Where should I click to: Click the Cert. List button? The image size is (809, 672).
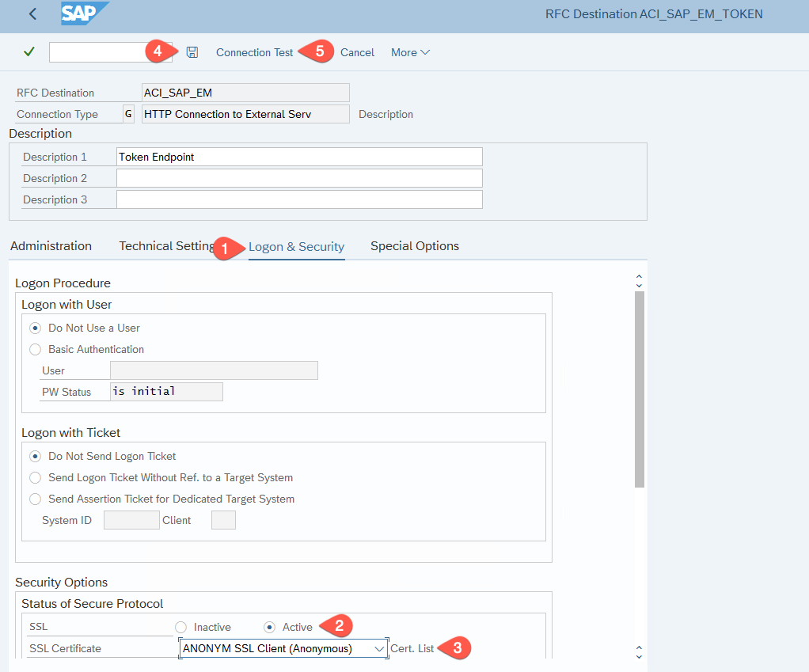tap(412, 648)
